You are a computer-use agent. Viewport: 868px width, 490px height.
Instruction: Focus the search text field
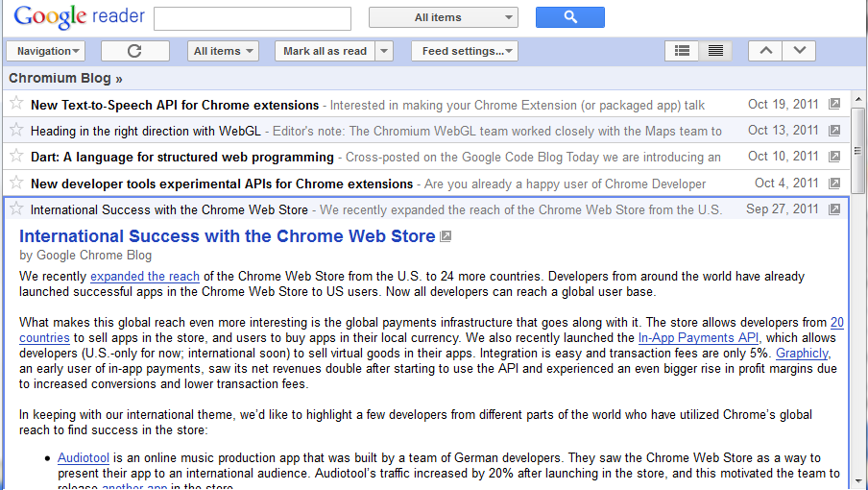tap(253, 18)
